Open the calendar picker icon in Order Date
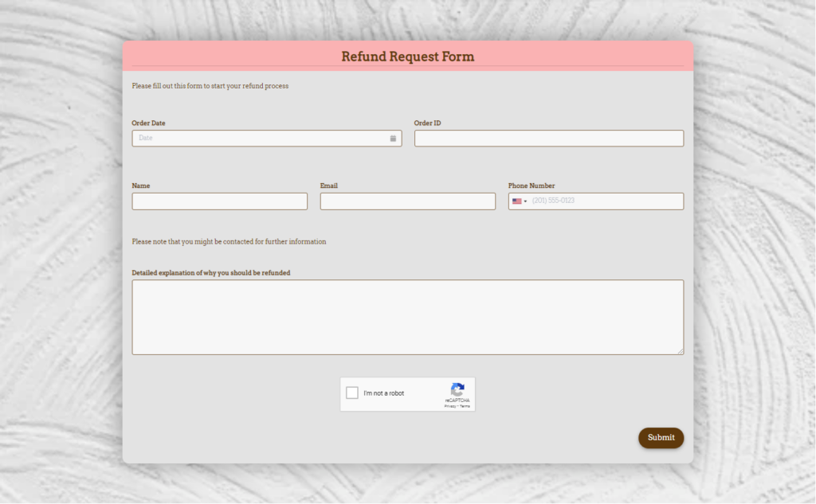Screen dimensions: 816x504 pos(393,139)
